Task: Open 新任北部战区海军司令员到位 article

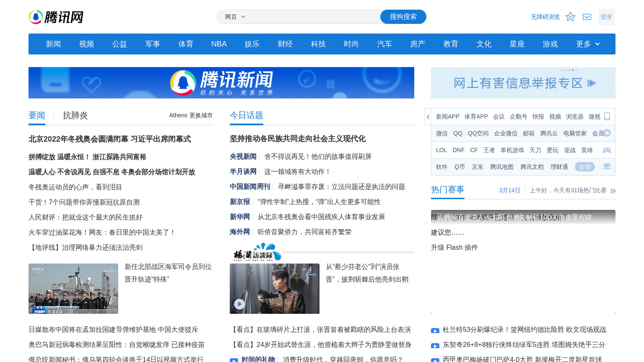Action: (168, 273)
